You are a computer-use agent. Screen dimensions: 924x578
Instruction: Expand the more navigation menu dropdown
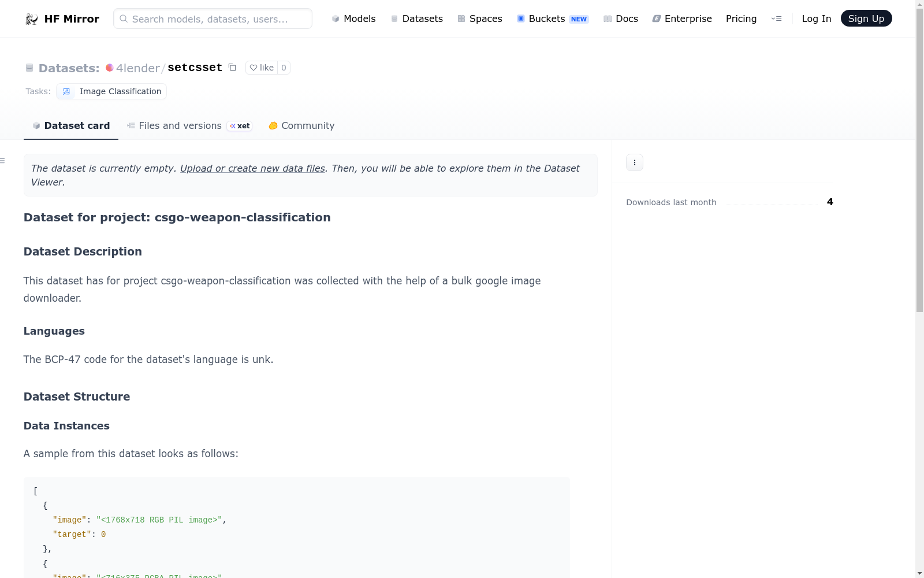pos(776,18)
